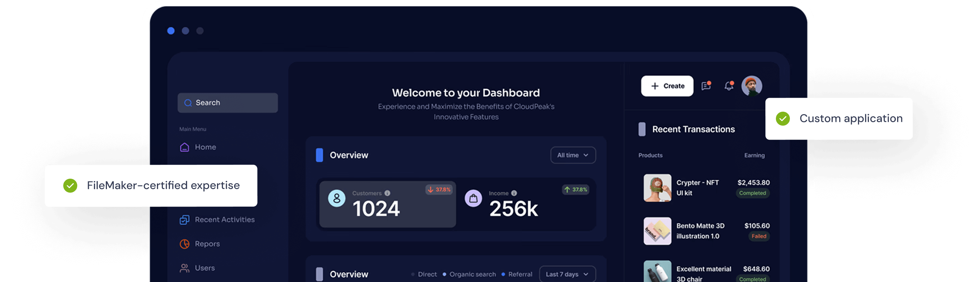Focus the Search input field
The width and height of the screenshot is (980, 282).
(228, 103)
